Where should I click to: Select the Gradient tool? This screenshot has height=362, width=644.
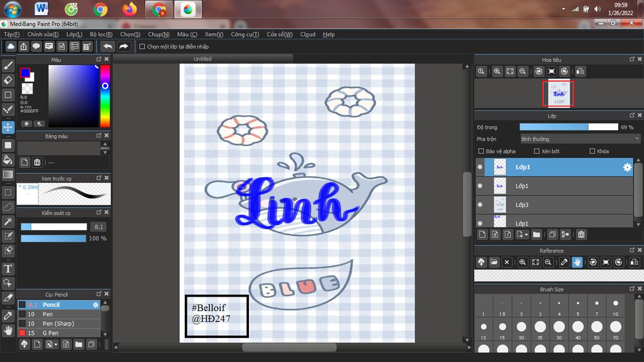[x=8, y=175]
